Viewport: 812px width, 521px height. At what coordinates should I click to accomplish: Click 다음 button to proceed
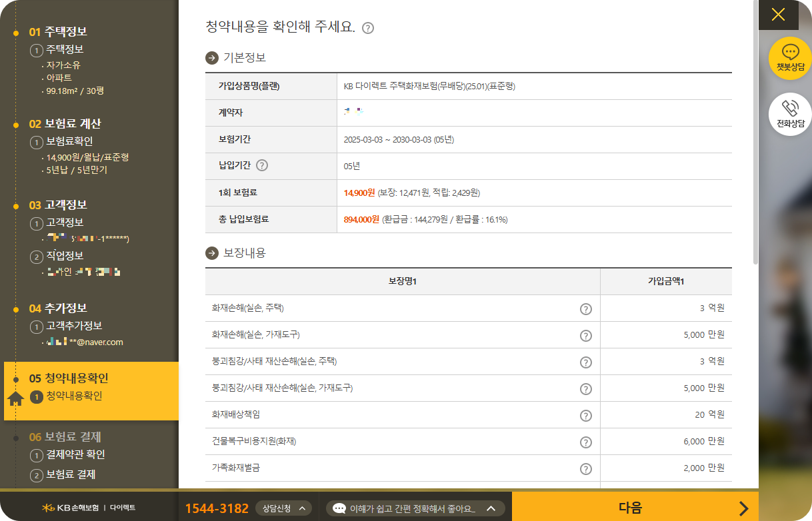click(635, 508)
